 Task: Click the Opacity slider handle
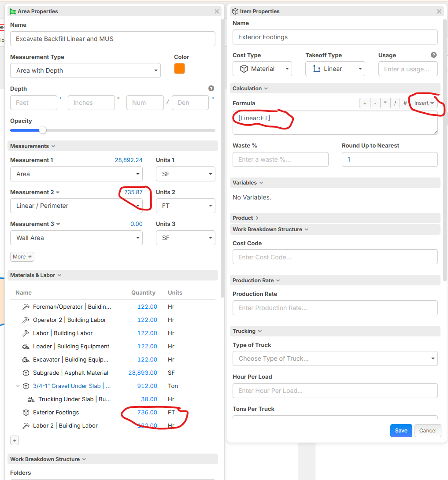pos(42,130)
